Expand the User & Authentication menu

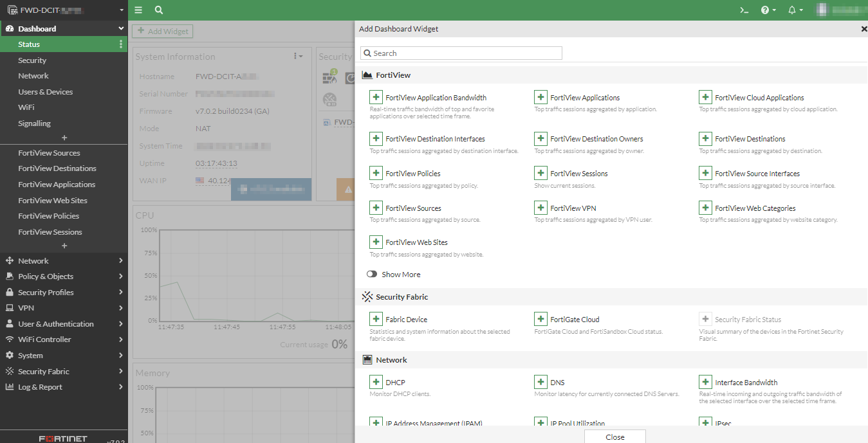click(x=64, y=323)
